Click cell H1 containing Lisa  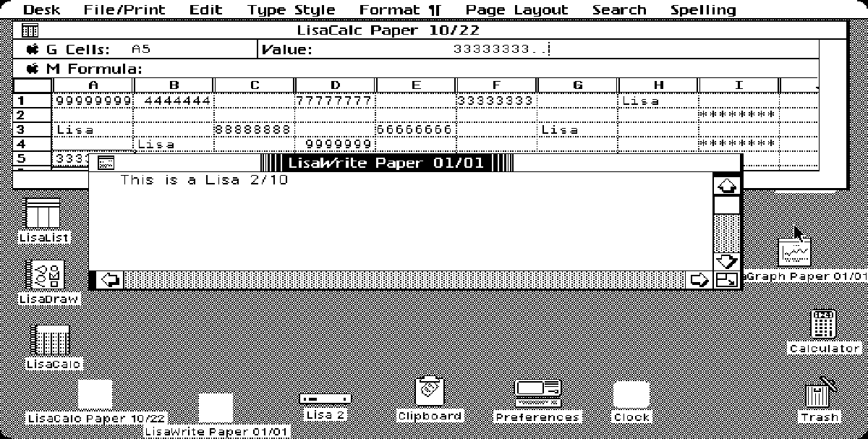[x=658, y=101]
